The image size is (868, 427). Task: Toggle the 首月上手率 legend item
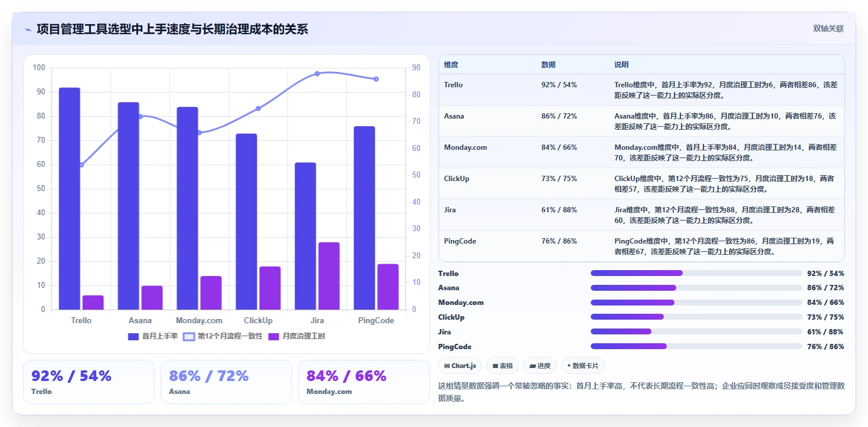(153, 336)
